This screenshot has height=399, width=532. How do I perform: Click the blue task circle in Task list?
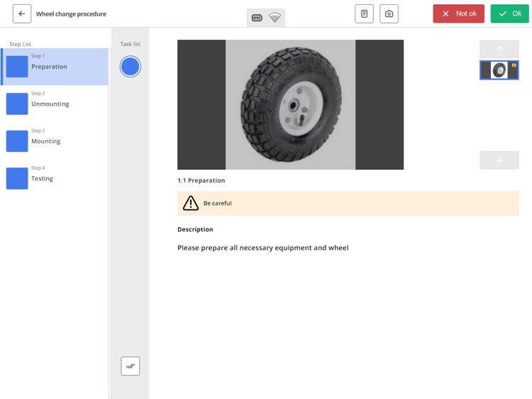click(131, 67)
